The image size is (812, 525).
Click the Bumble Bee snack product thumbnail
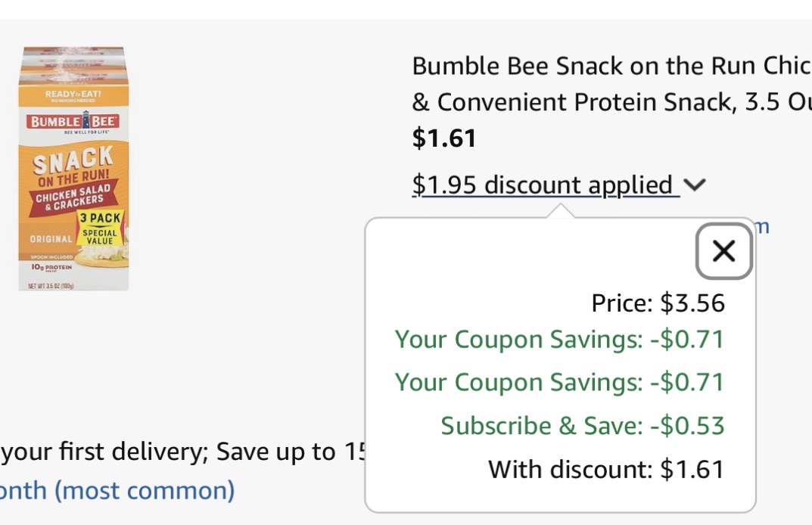pos(73,169)
